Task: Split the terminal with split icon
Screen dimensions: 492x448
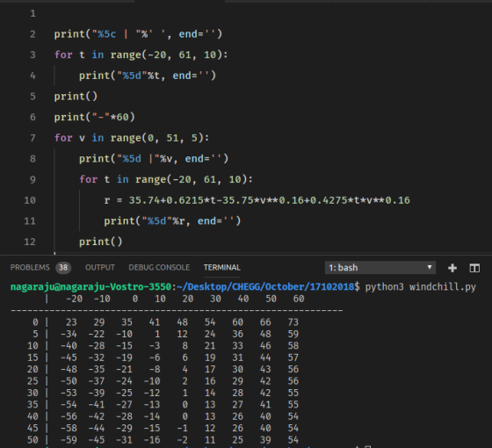Action: coord(474,268)
